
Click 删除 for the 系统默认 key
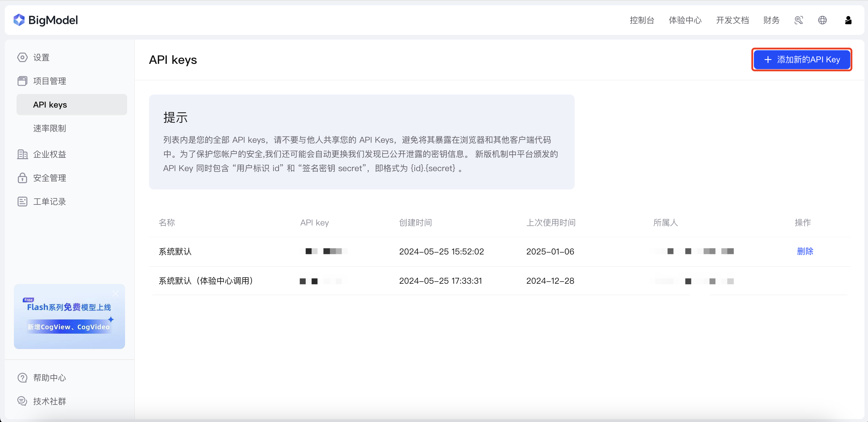805,251
